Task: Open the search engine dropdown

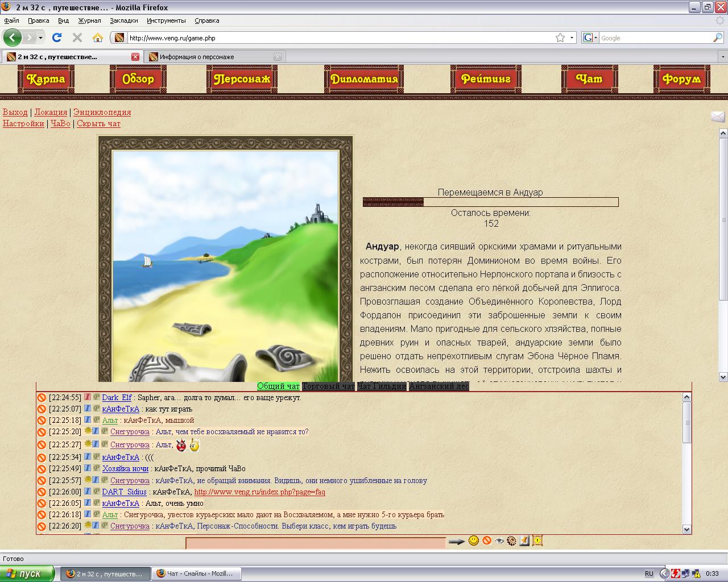Action: [x=590, y=38]
